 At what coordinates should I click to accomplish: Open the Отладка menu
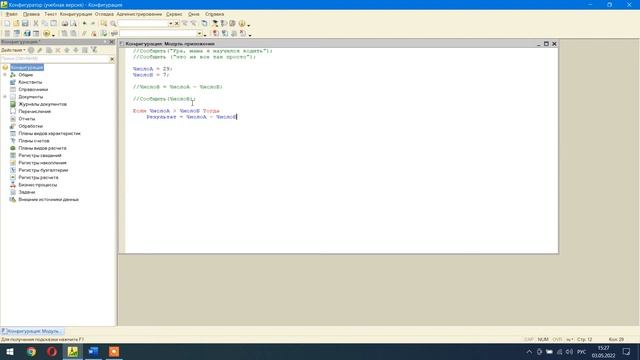click(104, 14)
